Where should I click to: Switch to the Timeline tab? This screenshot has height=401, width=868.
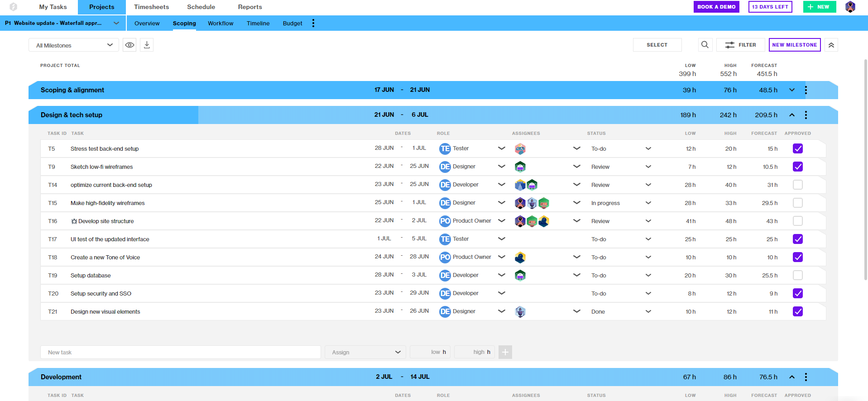258,23
